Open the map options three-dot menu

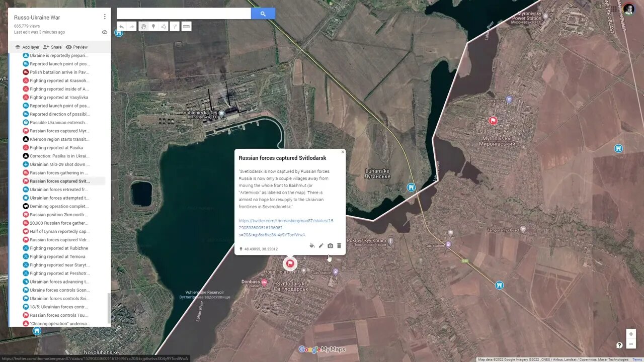105,17
